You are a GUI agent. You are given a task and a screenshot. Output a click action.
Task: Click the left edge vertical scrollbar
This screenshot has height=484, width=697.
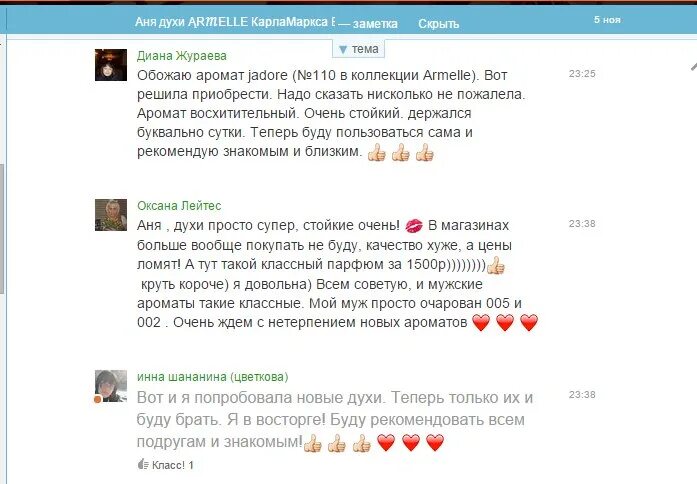click(x=2, y=229)
